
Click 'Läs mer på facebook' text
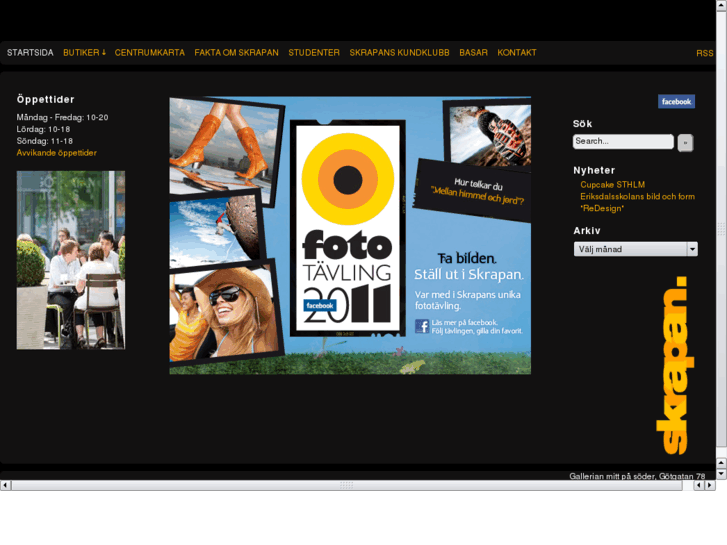pos(465,322)
